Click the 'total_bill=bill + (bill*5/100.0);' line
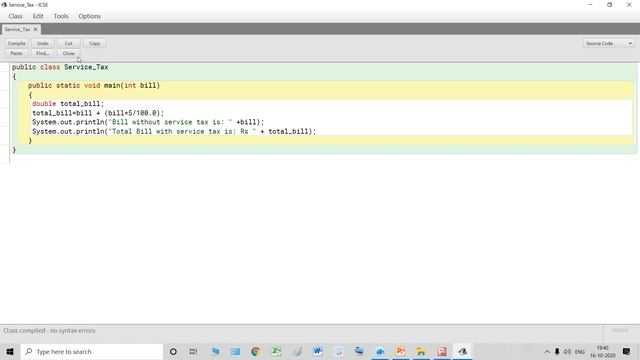Image resolution: width=640 pixels, height=360 pixels. (98, 113)
